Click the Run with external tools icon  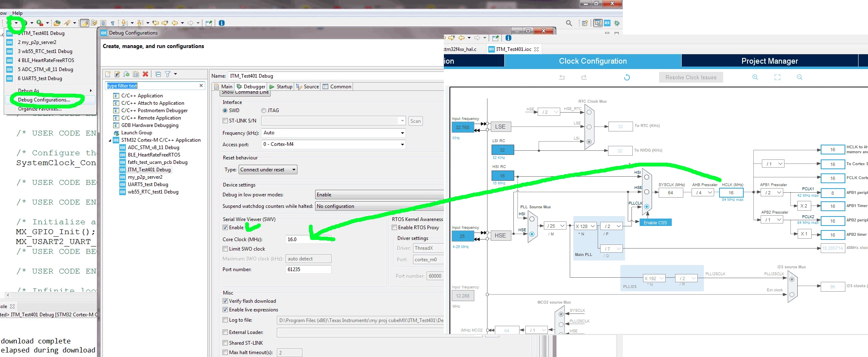coord(39,23)
